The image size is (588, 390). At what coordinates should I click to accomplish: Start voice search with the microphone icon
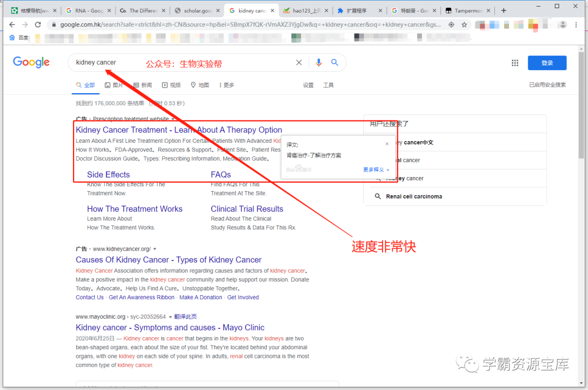coord(318,63)
